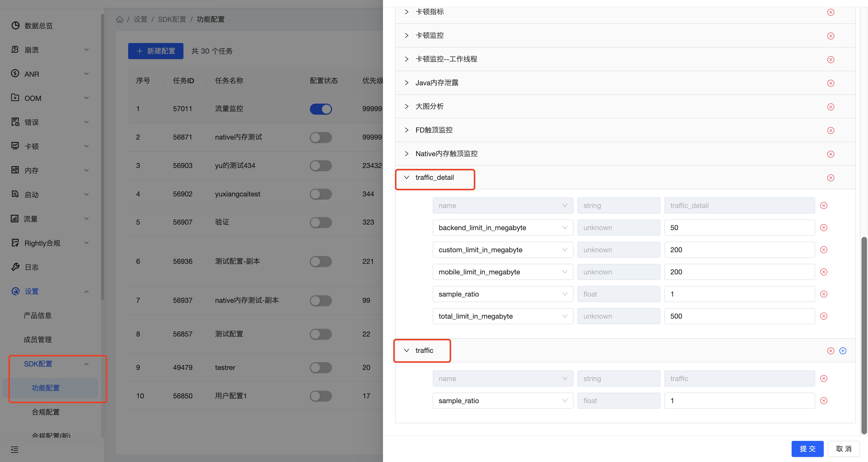Delete the backend_limit_in_megabyte row
The width and height of the screenshot is (868, 462).
824,228
